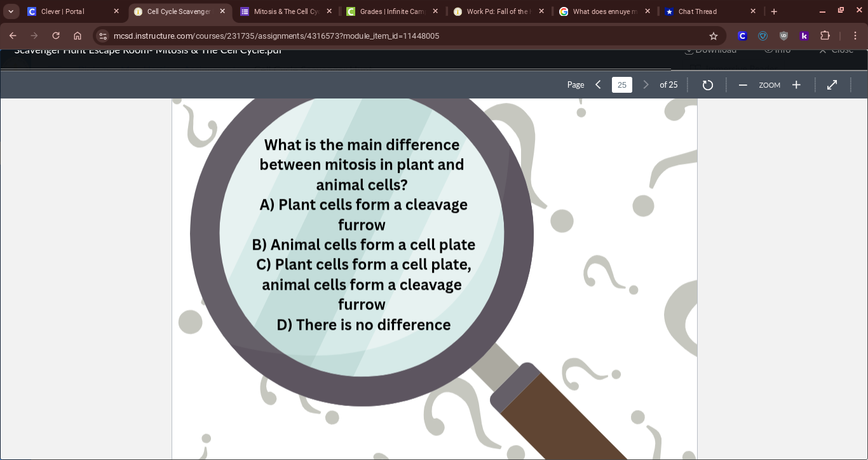
Task: Open the Kami extension
Action: [804, 36]
